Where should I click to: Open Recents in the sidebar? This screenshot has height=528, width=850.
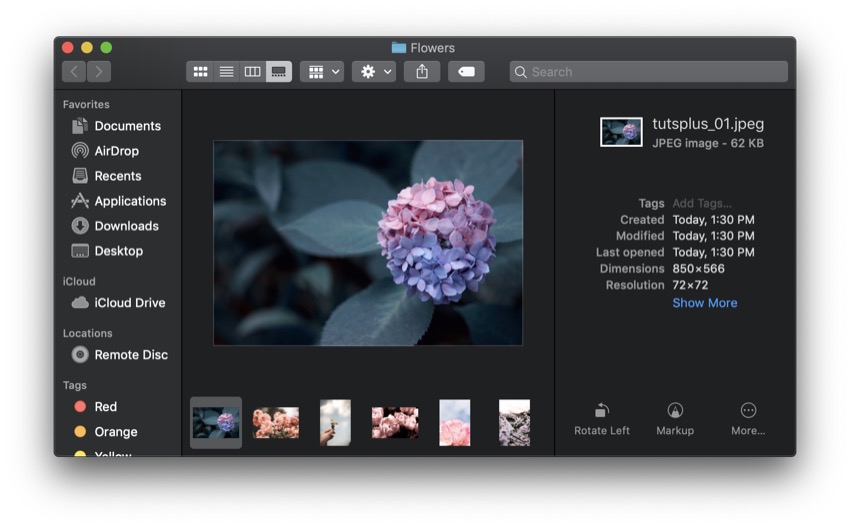point(117,176)
